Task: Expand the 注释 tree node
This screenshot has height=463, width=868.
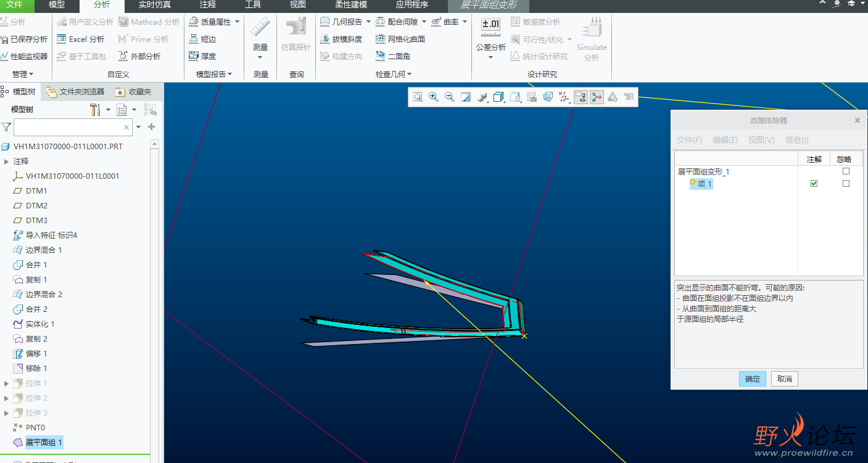Action: click(x=6, y=162)
